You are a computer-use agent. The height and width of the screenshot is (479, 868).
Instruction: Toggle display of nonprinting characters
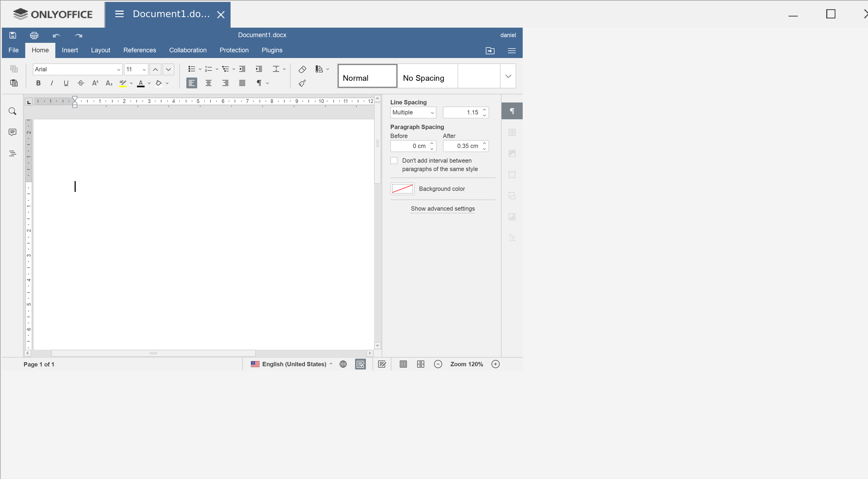tap(259, 83)
